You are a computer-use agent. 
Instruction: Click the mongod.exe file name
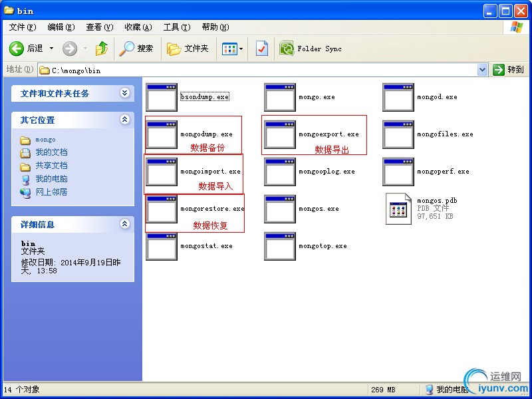pyautogui.click(x=437, y=97)
